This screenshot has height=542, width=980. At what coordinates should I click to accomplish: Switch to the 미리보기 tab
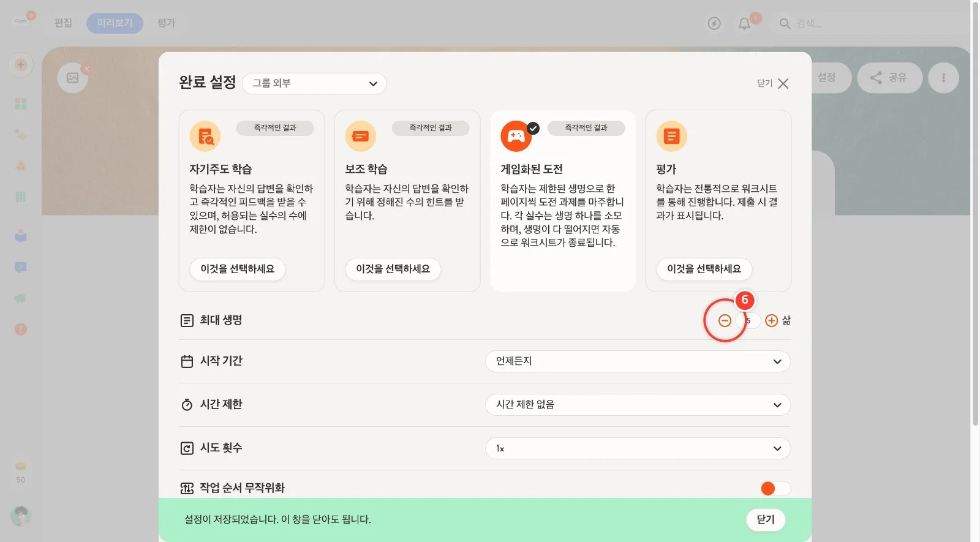pos(115,23)
